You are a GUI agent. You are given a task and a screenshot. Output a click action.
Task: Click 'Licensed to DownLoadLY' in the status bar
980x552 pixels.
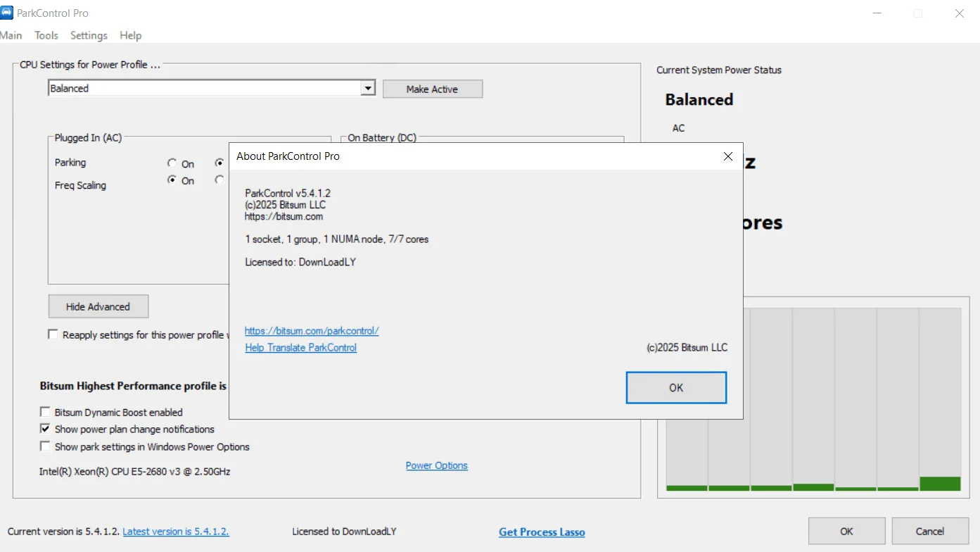click(x=344, y=532)
